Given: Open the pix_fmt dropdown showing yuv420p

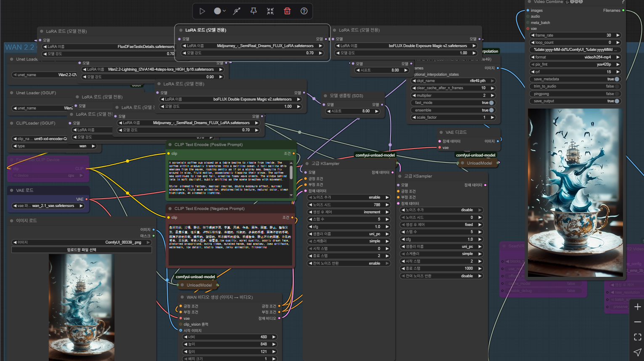Looking at the screenshot, I should (x=575, y=64).
